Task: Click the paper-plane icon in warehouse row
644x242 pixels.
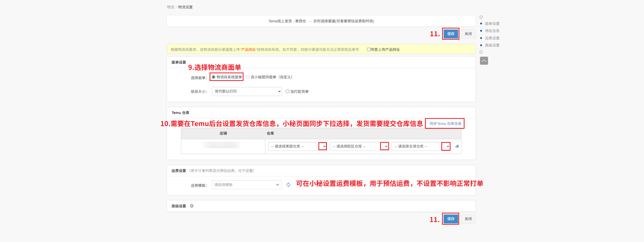Action: pos(457,146)
